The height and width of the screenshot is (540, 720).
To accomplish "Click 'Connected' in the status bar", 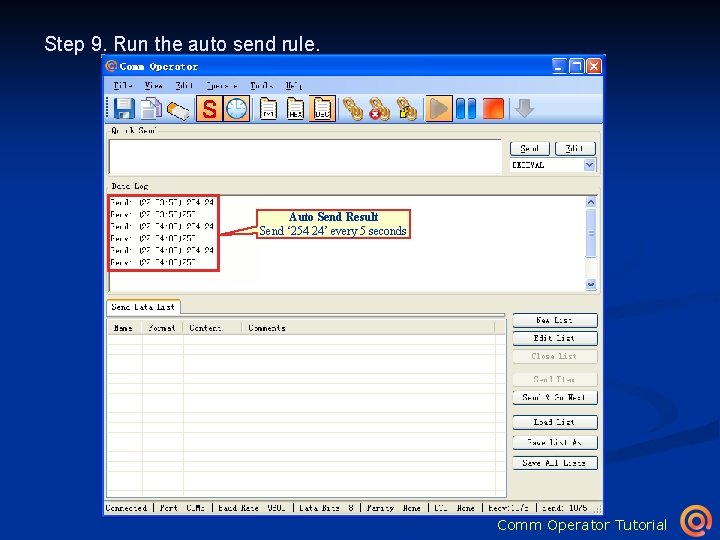I will (127, 508).
